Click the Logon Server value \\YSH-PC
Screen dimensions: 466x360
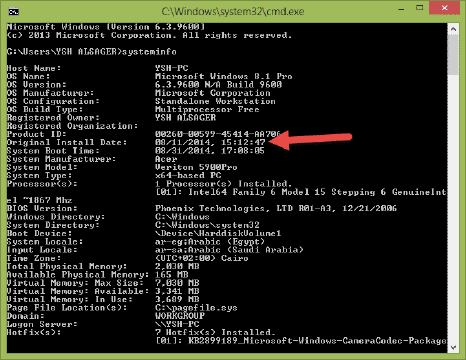click(177, 324)
